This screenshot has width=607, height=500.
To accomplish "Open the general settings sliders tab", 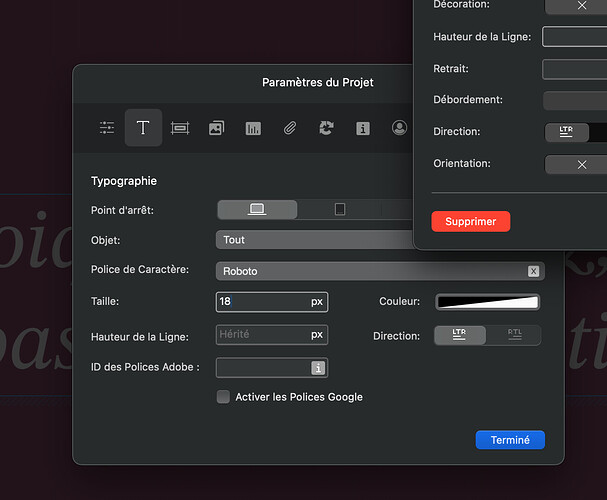I will 107,128.
